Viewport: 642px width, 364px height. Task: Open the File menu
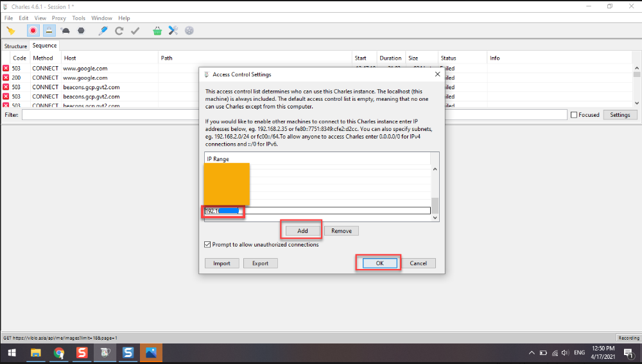pos(8,18)
